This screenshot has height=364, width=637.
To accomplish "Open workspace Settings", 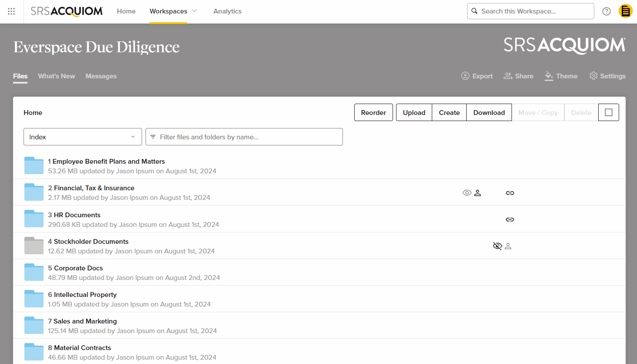I will (607, 76).
